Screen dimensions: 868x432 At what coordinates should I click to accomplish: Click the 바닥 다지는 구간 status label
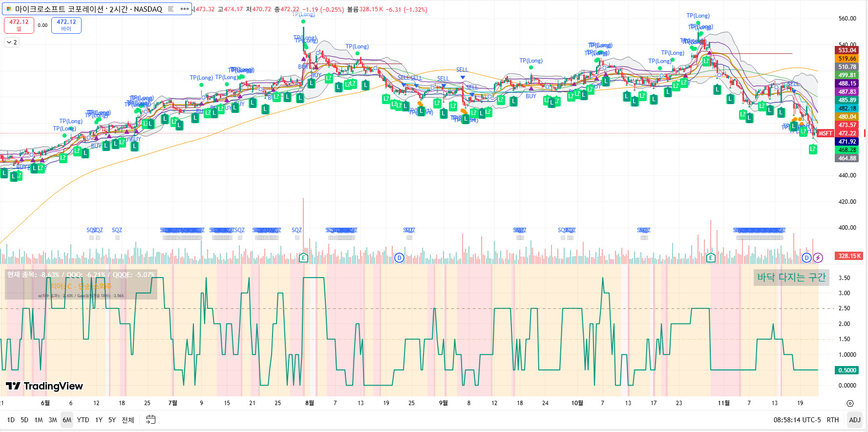click(791, 278)
